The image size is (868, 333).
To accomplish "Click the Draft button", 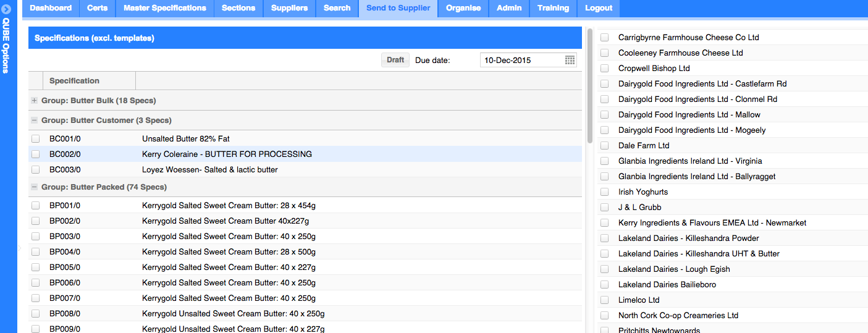I will 395,60.
